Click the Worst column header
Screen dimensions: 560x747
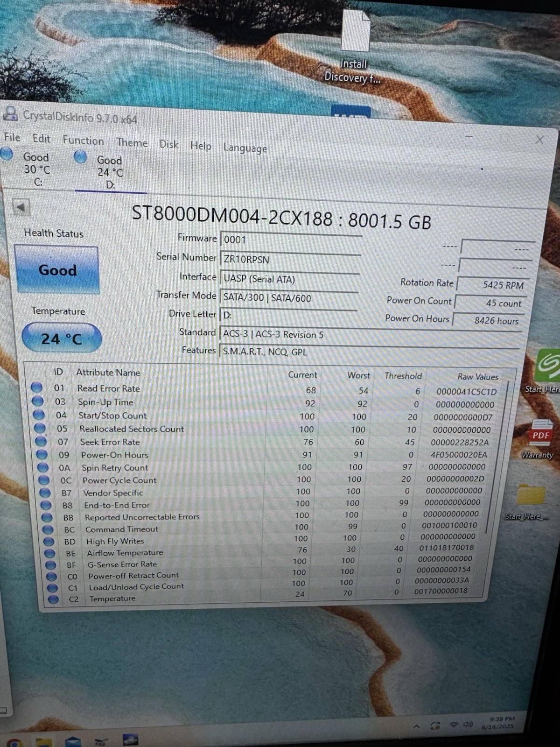click(x=358, y=375)
